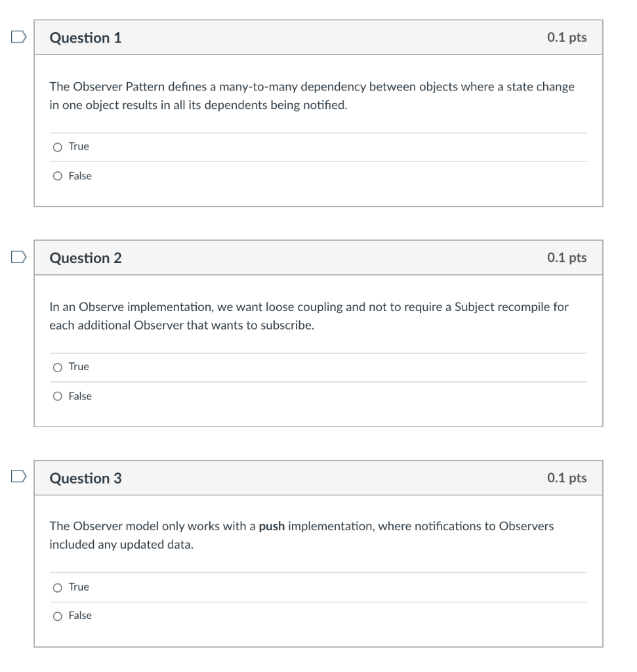Click the Observer Pattern description text in Question 1
Image resolution: width=637 pixels, height=672 pixels.
point(312,95)
